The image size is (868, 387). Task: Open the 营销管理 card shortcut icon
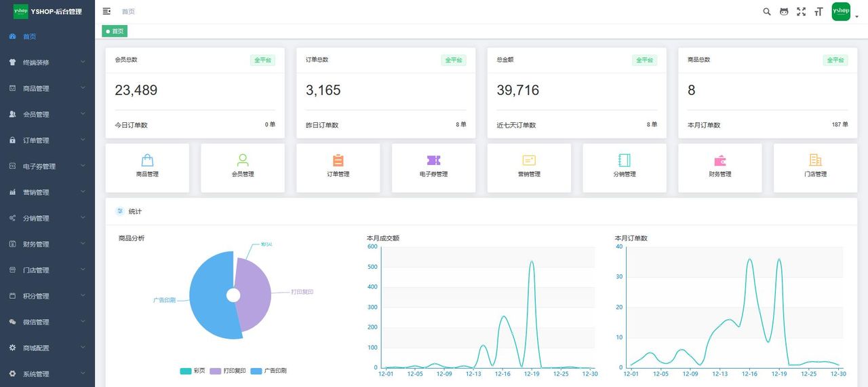tap(529, 160)
